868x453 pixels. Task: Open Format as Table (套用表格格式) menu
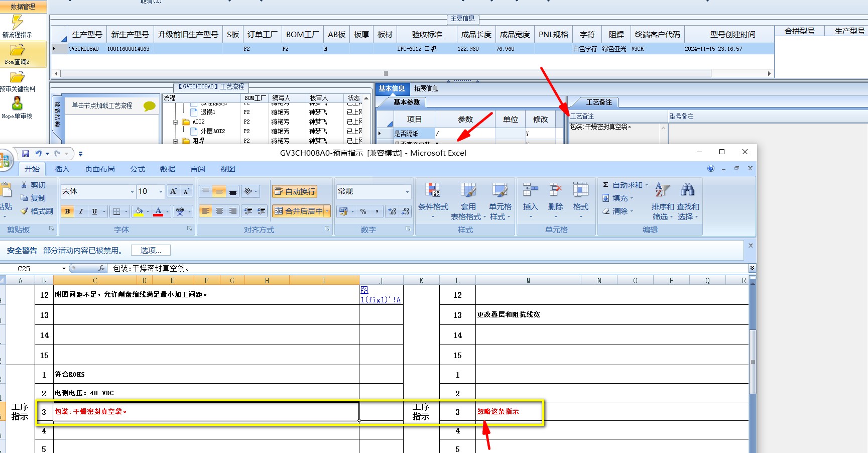[468, 201]
